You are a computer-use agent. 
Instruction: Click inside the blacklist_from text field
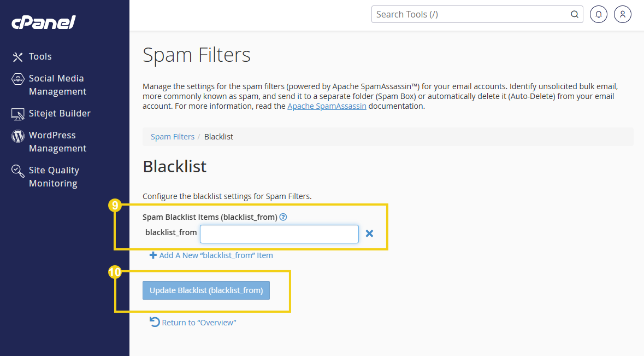[x=279, y=234]
